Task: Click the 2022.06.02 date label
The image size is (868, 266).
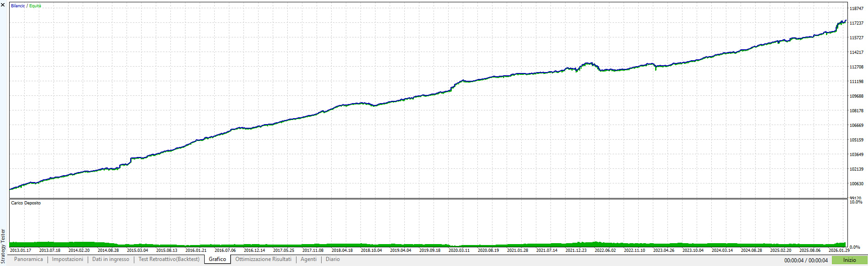Action: click(605, 250)
